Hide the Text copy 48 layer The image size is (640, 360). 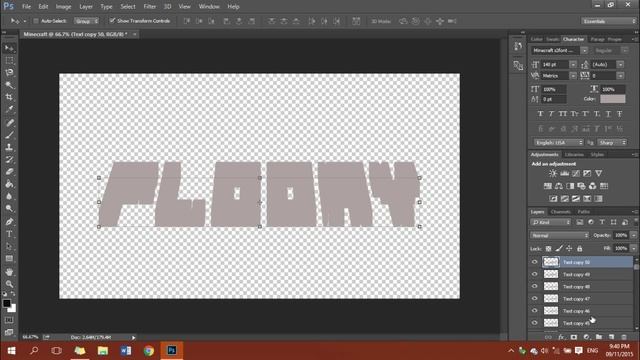(535, 287)
